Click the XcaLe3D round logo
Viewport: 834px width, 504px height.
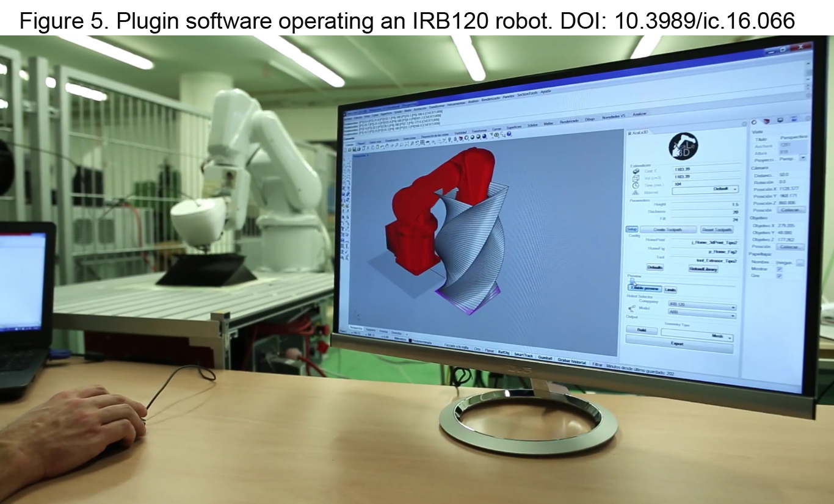point(683,146)
